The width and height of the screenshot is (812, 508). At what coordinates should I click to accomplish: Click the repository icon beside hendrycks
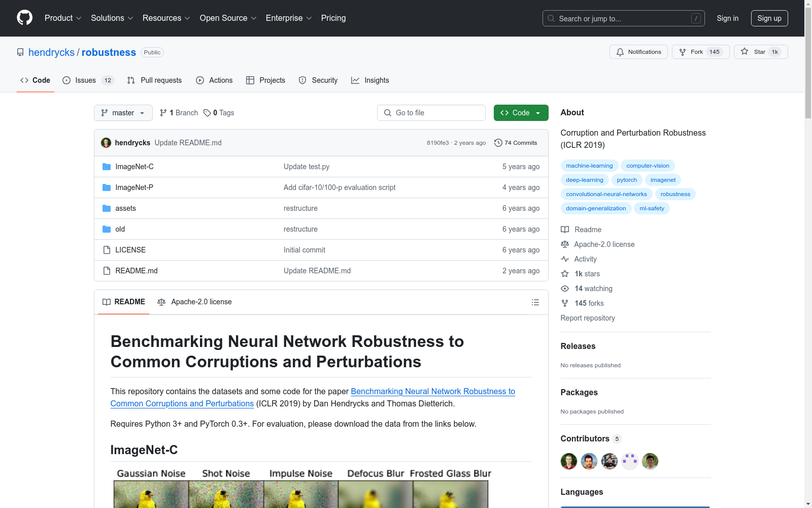point(20,52)
